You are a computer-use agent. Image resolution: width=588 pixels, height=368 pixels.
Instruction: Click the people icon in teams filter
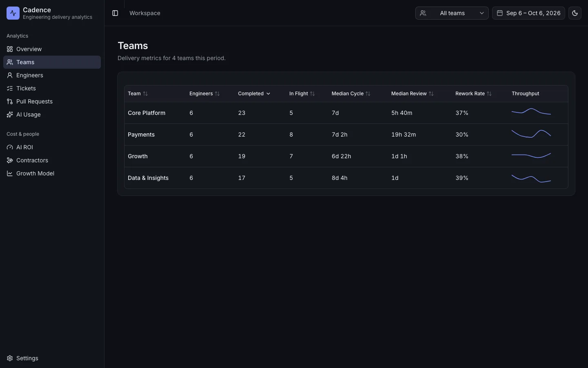pyautogui.click(x=423, y=13)
